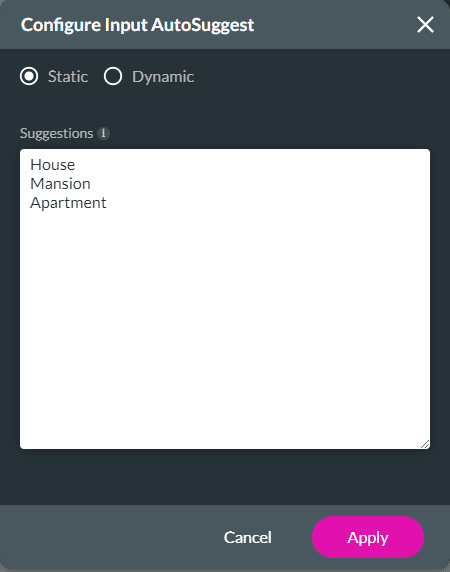The height and width of the screenshot is (572, 450).
Task: Click the Static option label
Action: (x=68, y=77)
